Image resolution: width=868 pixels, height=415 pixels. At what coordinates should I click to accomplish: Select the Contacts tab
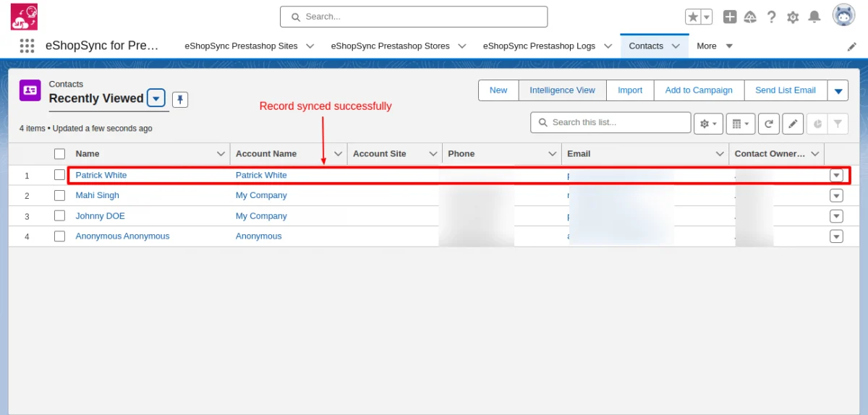(x=646, y=46)
